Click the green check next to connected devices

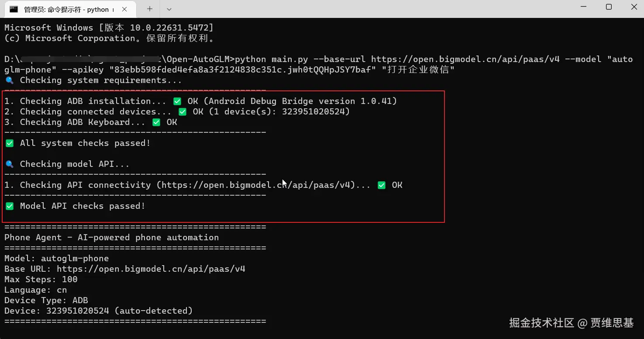click(x=183, y=112)
